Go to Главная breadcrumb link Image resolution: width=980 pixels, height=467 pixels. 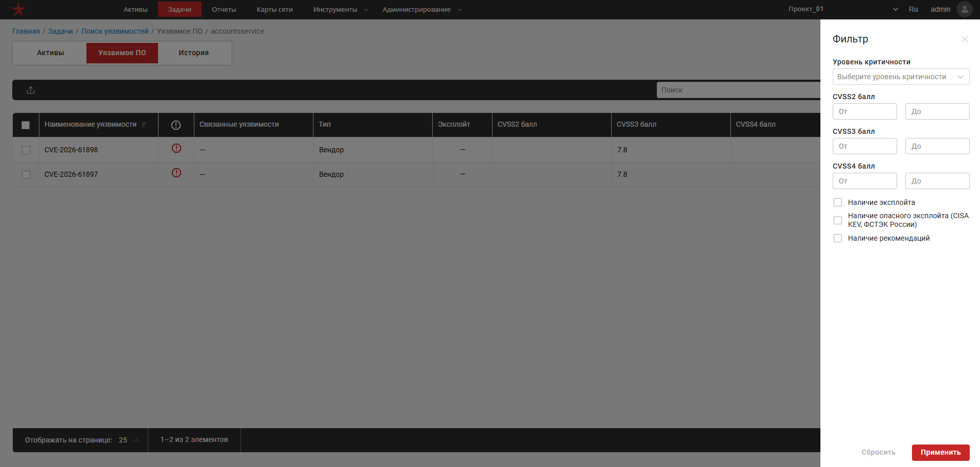(x=26, y=31)
